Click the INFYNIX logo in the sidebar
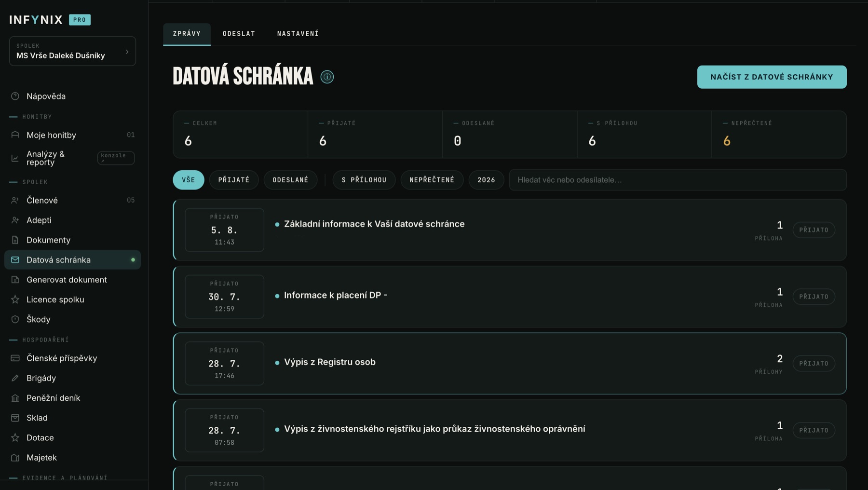Screen dimensions: 868x490 (x=36, y=20)
